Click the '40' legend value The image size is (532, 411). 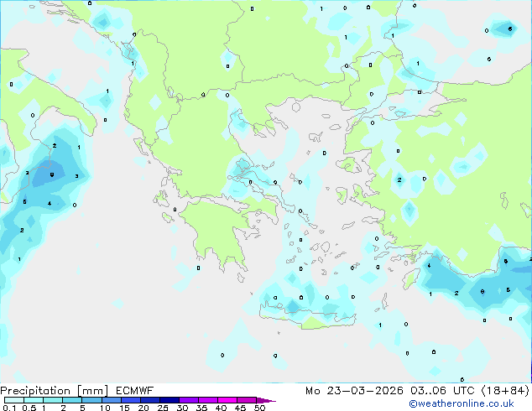[x=222, y=408]
